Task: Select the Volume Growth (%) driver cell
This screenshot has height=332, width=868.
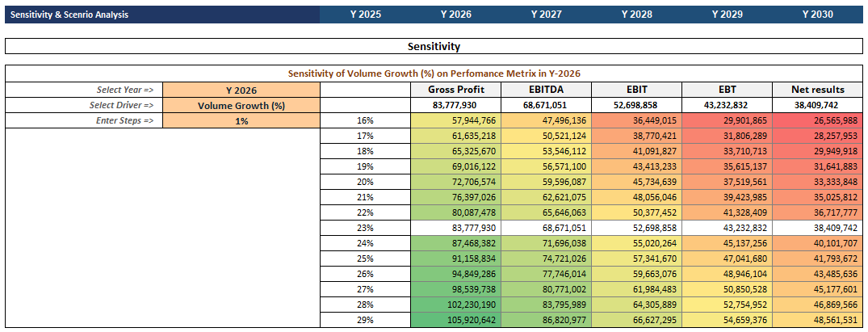Action: click(241, 105)
